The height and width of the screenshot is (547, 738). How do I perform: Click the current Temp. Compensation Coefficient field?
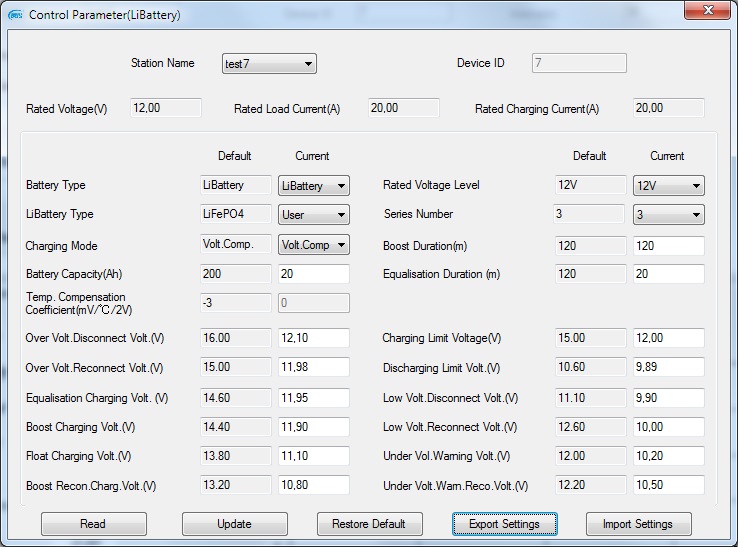point(313,303)
